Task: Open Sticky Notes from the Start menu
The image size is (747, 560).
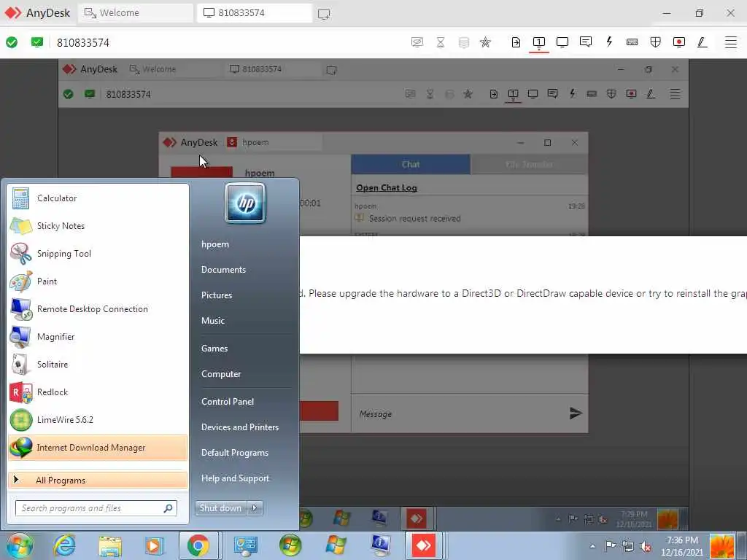Action: coord(98,226)
